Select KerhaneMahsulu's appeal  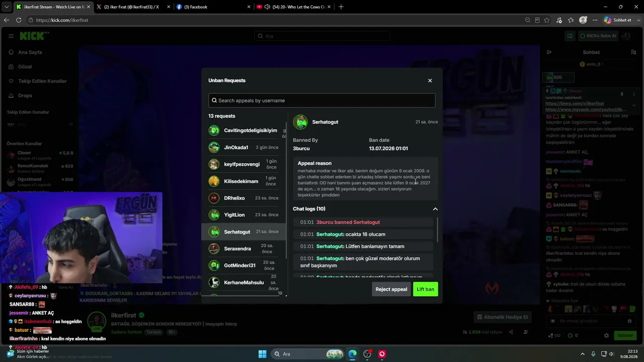pos(244,282)
